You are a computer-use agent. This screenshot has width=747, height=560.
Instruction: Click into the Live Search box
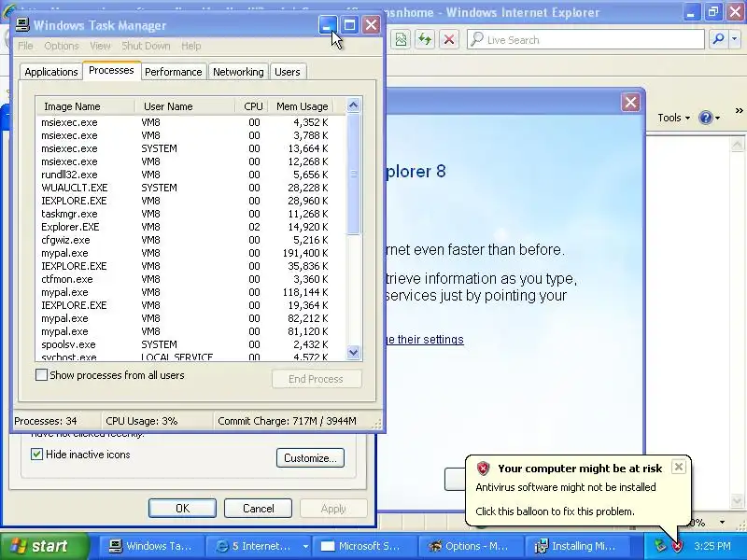pos(585,39)
